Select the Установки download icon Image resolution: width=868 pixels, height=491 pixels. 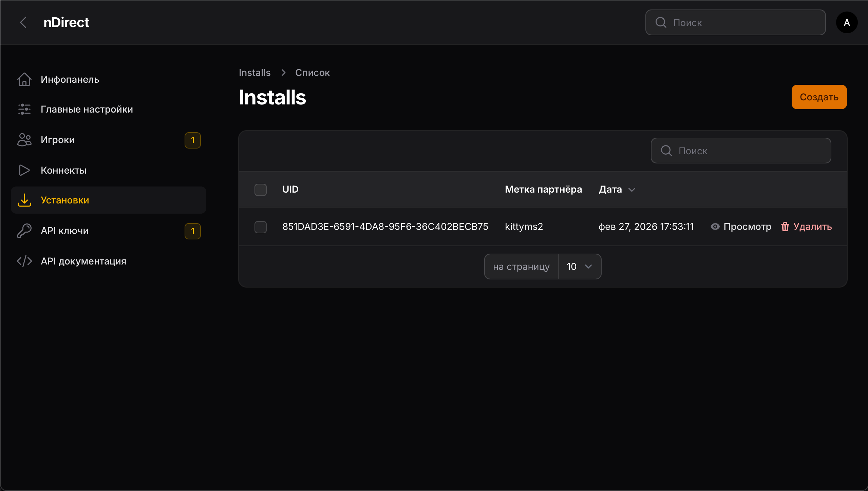(24, 200)
